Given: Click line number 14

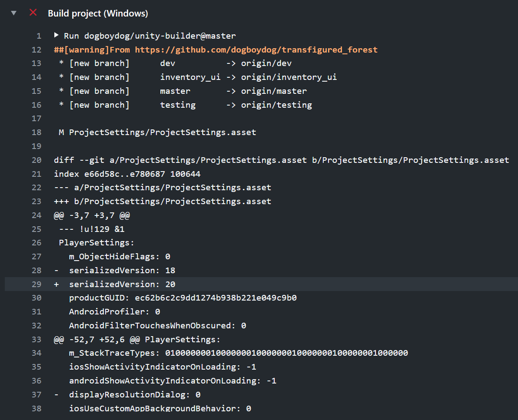Looking at the screenshot, I should coord(37,77).
